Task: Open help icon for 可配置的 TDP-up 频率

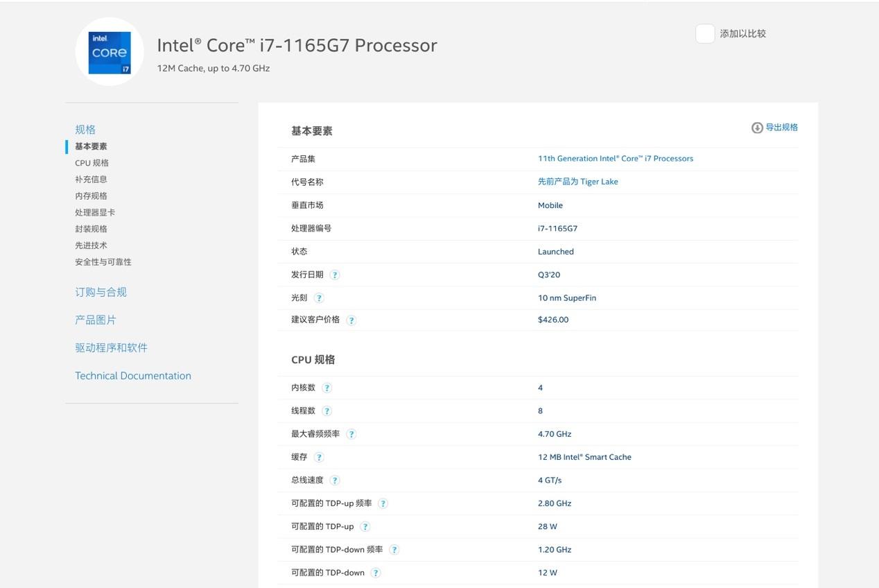Action: (x=383, y=503)
